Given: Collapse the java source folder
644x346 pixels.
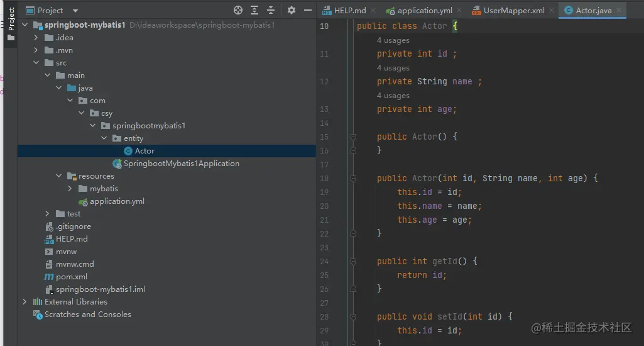Looking at the screenshot, I should 58,87.
